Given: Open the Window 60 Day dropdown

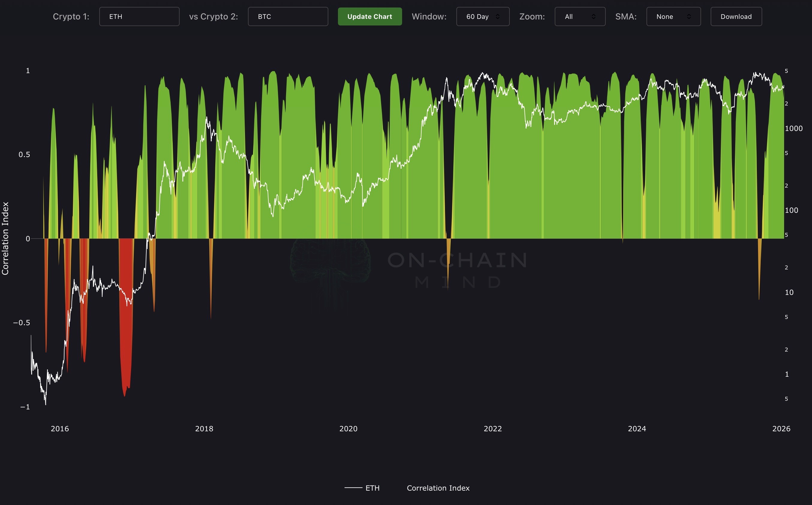Looking at the screenshot, I should 482,16.
